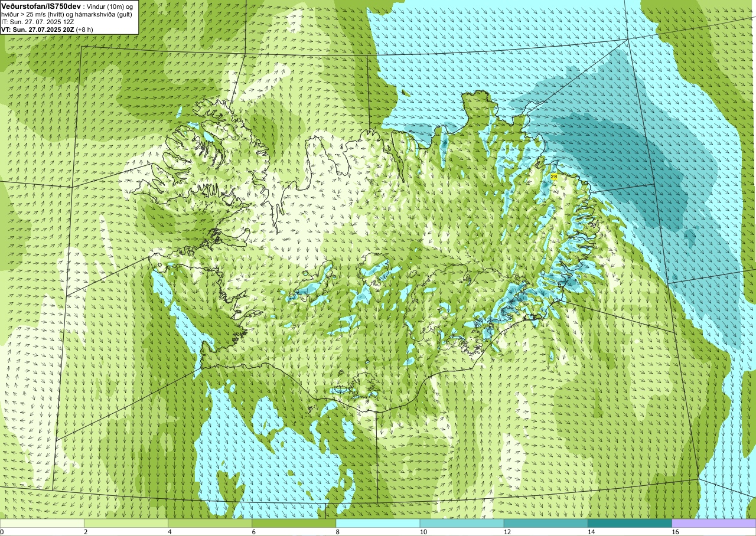Select the 12–14 m/s teal legend swatch
The image size is (756, 536).
pos(546,523)
